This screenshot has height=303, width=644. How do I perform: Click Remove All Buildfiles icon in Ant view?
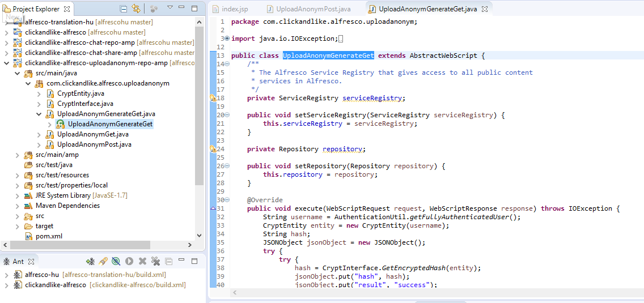(x=155, y=261)
